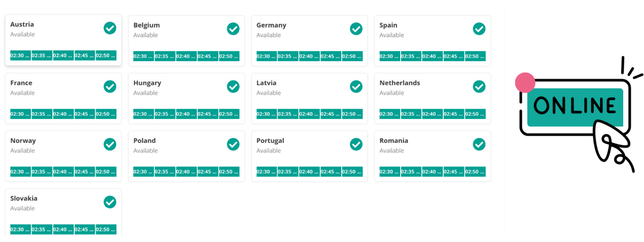
Task: Click the Hungary availability checkmark icon
Action: point(233,86)
